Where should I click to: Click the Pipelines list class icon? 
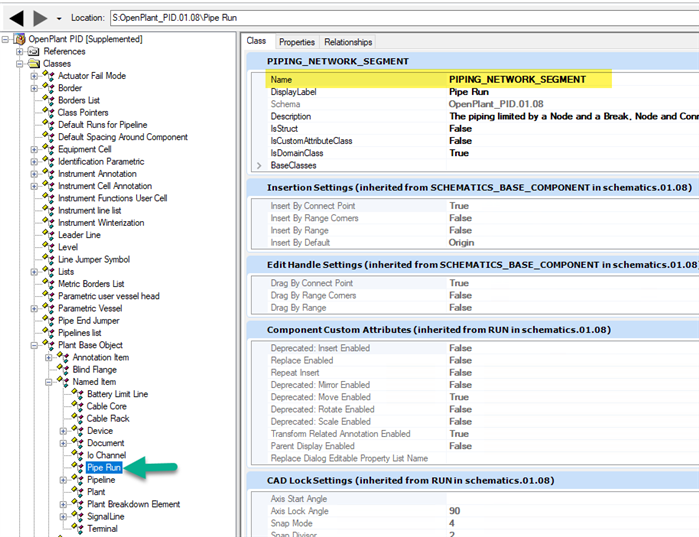[48, 333]
